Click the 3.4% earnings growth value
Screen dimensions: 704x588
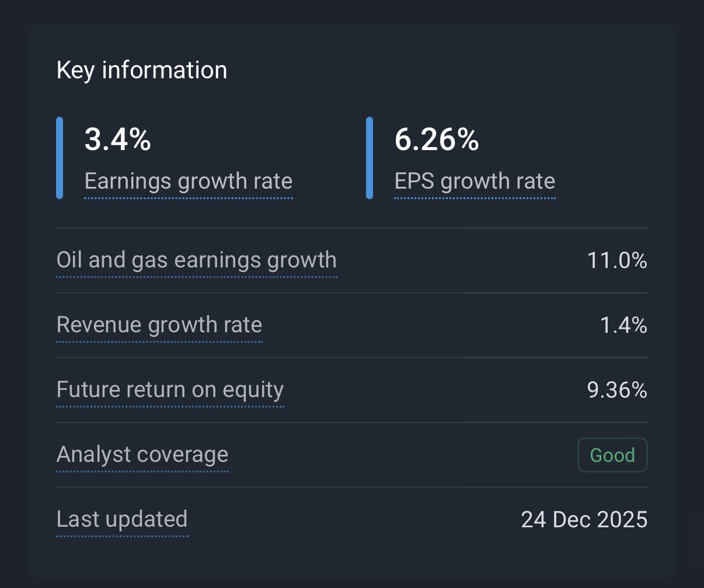(x=118, y=140)
